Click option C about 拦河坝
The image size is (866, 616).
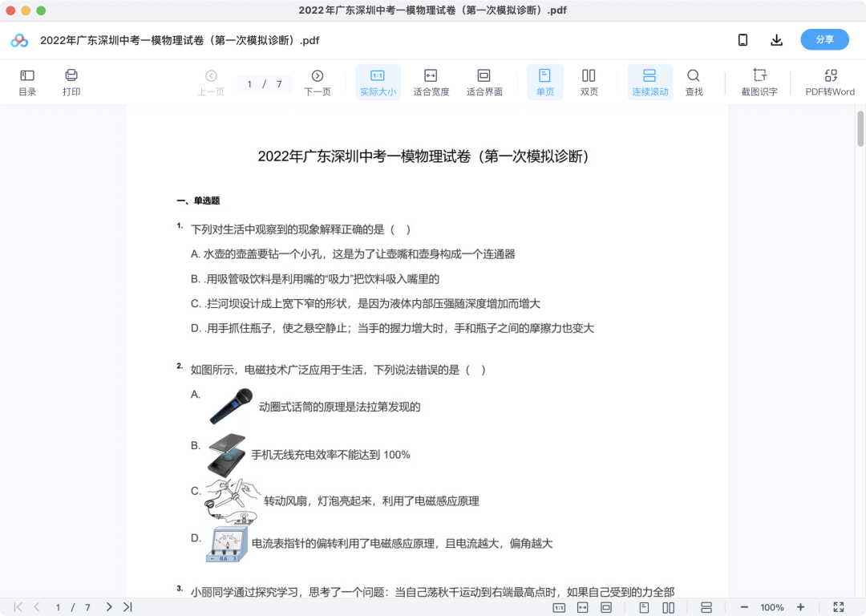[366, 303]
